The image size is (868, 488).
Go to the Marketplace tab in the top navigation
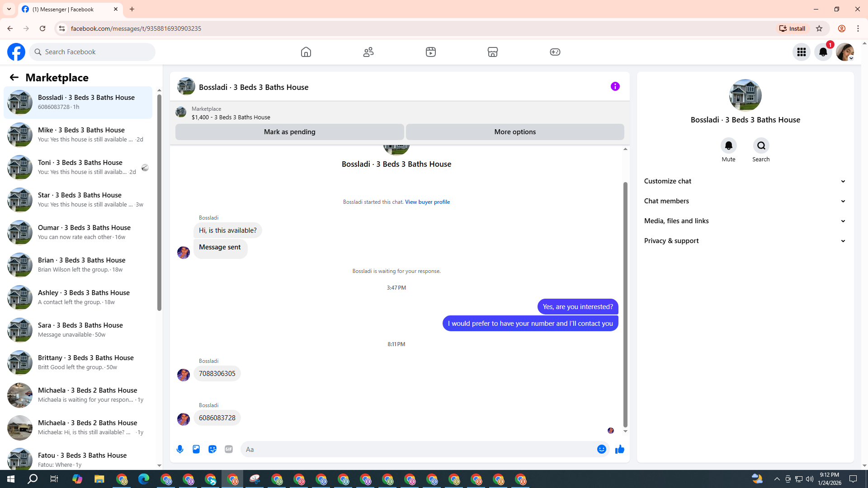click(492, 52)
